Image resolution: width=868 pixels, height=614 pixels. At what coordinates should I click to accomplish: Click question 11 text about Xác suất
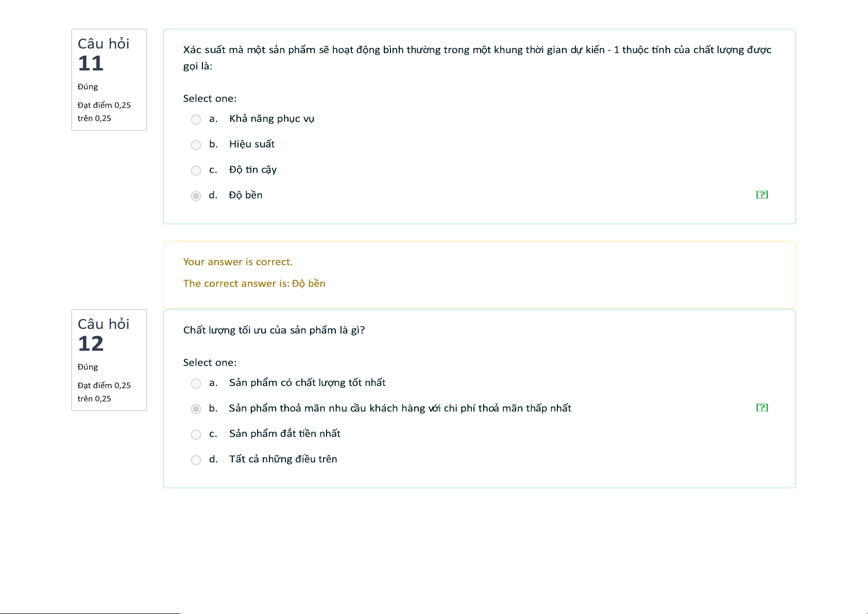pos(477,58)
